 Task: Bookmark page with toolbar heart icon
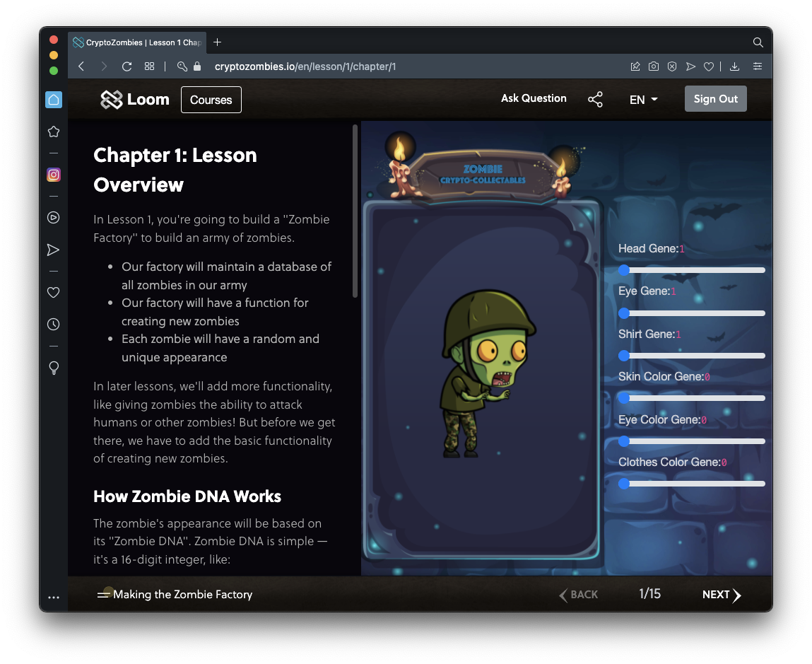tap(709, 66)
